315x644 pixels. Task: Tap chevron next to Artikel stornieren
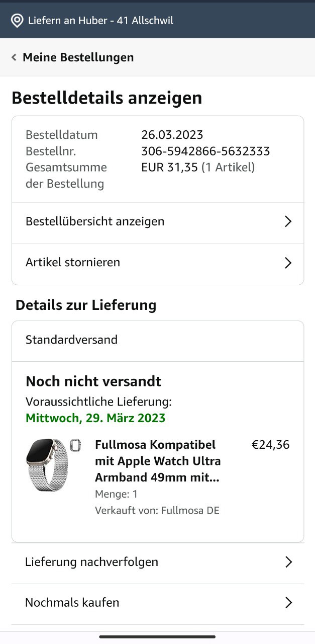(288, 263)
